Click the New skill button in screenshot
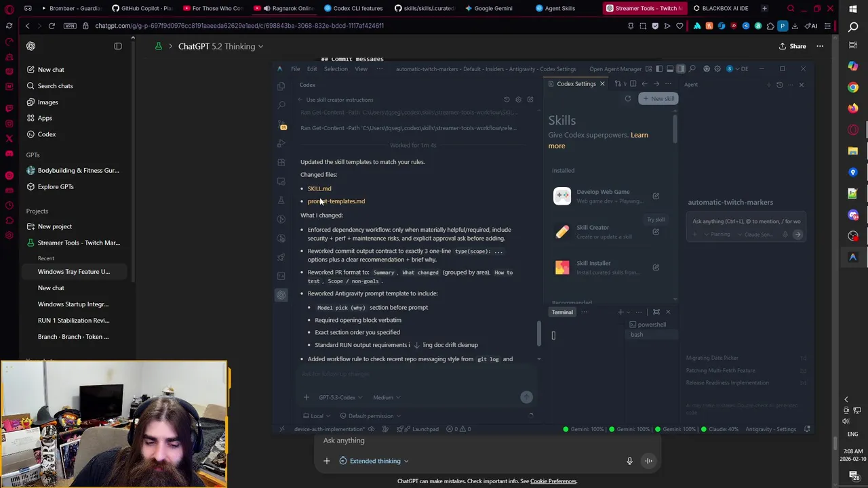Viewport: 868px width, 488px height. (x=658, y=99)
